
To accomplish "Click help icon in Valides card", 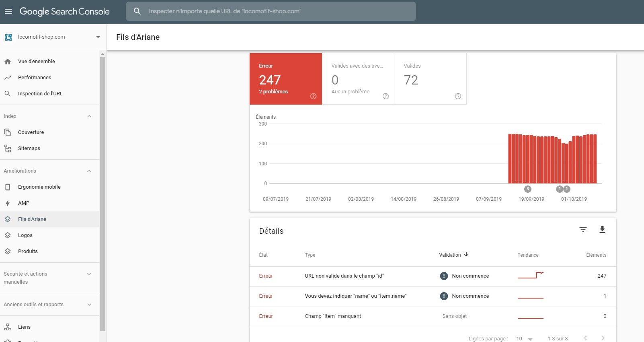I will tap(458, 96).
